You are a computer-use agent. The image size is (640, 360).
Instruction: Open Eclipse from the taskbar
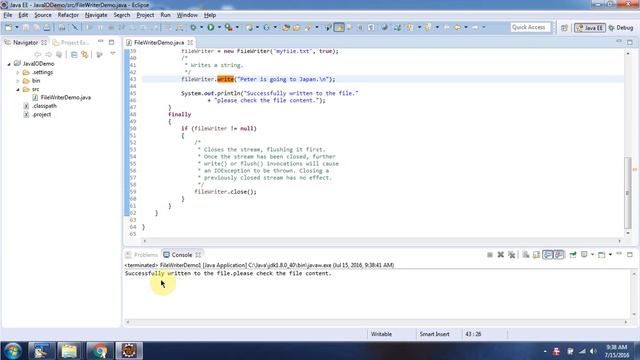tap(129, 351)
